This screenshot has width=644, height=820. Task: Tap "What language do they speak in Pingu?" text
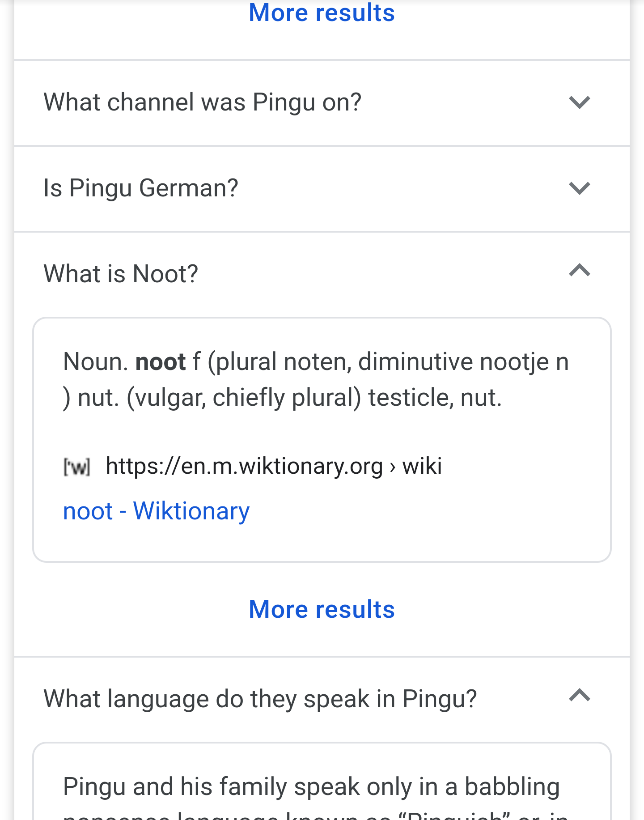coord(260,699)
